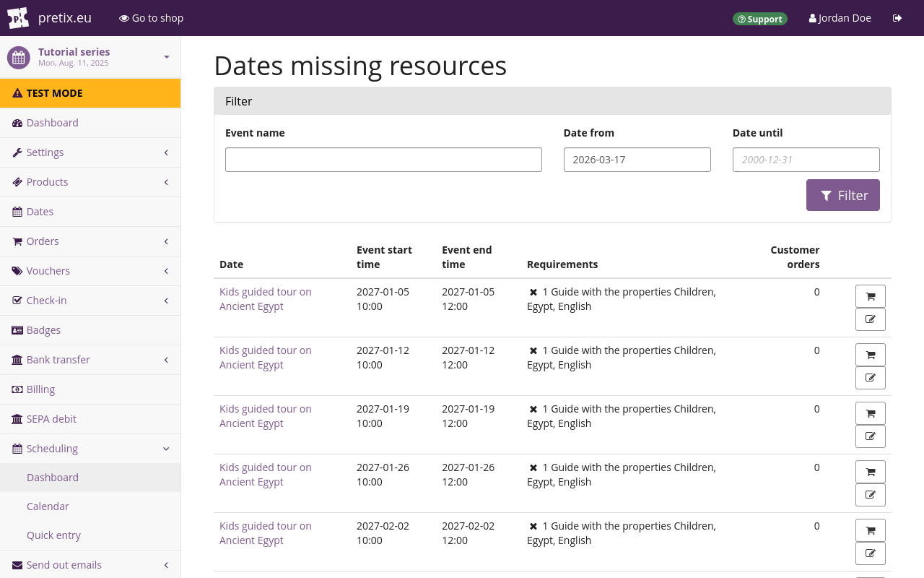924x578 pixels.
Task: Click cart button for 2027-01-05 tour row
Action: (x=871, y=296)
